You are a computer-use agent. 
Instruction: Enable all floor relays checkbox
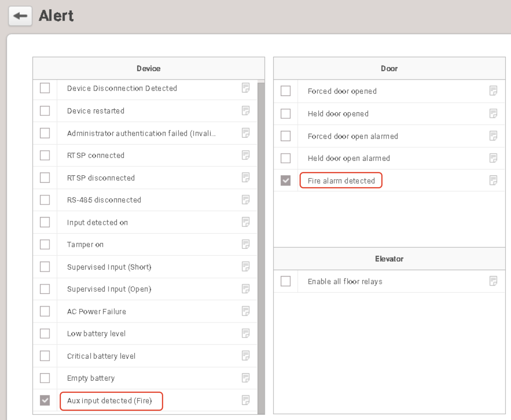pyautogui.click(x=286, y=281)
